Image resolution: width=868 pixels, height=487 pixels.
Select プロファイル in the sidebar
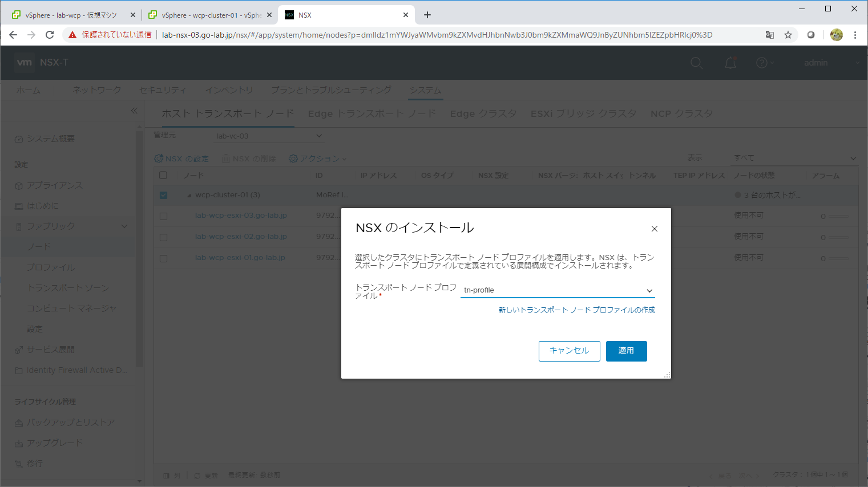pyautogui.click(x=51, y=267)
